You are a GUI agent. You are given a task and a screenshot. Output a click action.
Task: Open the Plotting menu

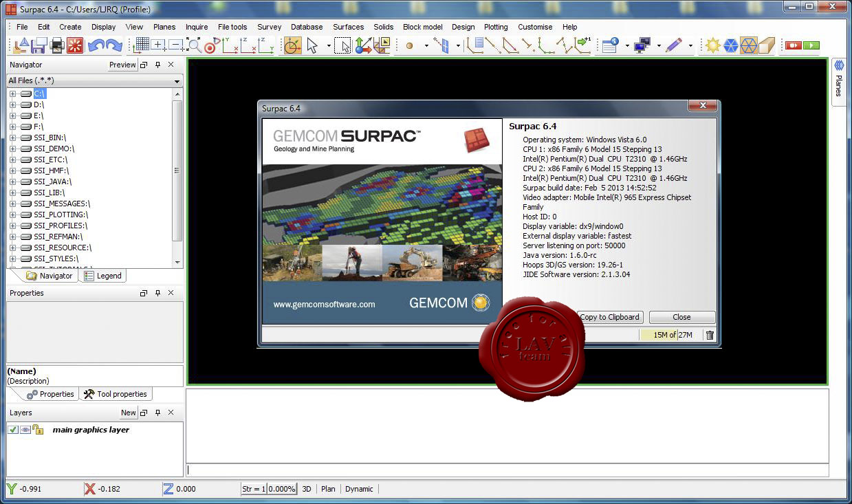[496, 27]
